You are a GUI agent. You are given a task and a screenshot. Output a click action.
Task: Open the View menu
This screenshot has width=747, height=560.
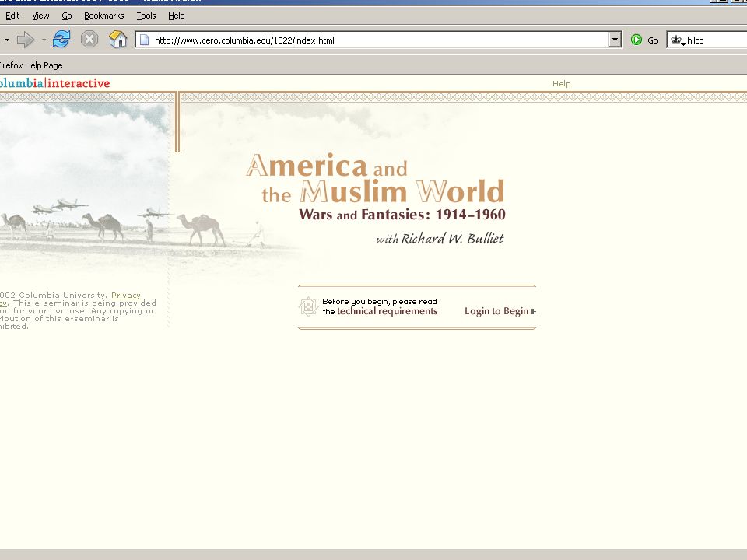[40, 16]
